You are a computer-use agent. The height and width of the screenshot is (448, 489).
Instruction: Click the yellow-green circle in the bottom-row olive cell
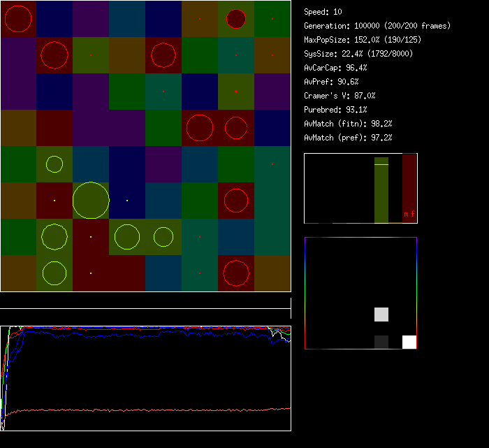(x=54, y=273)
